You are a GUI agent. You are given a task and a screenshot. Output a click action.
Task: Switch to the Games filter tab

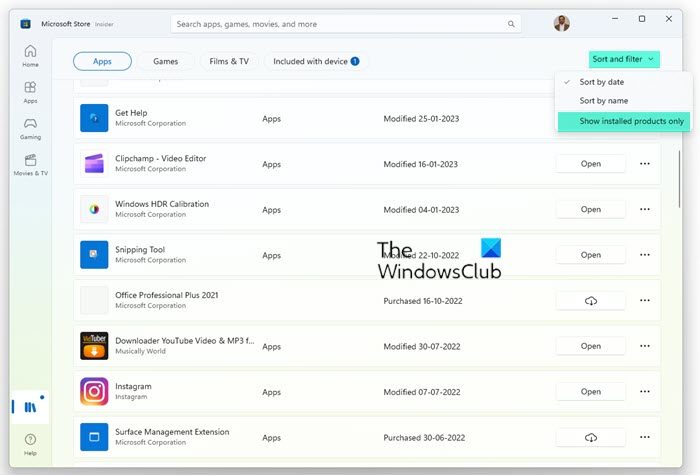166,61
